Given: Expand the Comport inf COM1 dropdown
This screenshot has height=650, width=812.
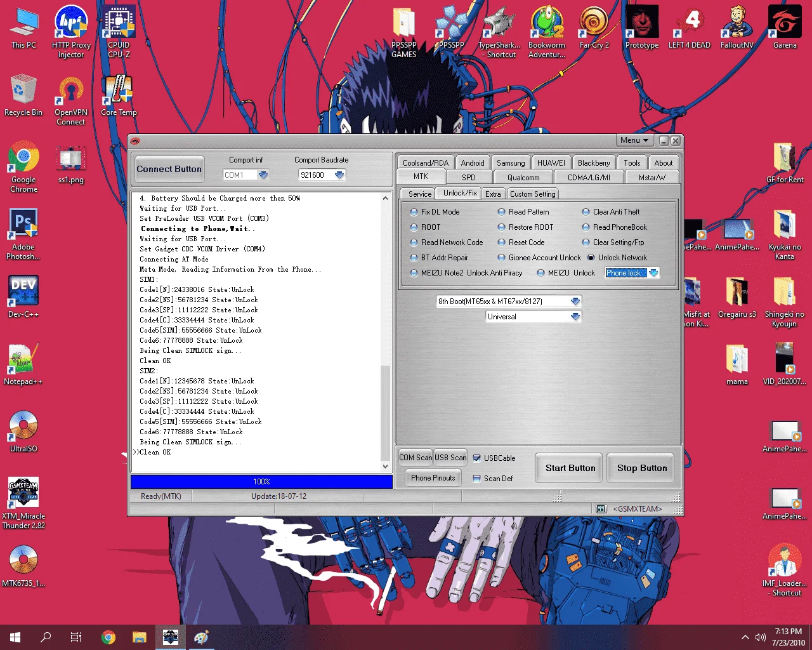Looking at the screenshot, I should coord(263,175).
